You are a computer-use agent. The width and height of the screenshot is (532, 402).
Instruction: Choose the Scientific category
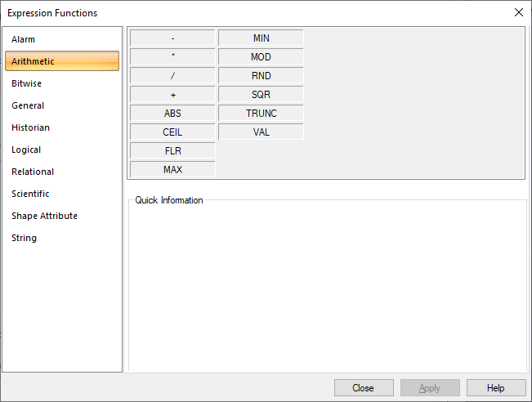coord(62,194)
